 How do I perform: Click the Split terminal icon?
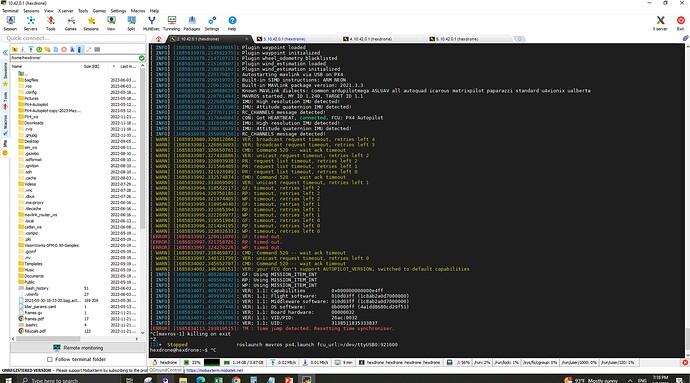131,23
